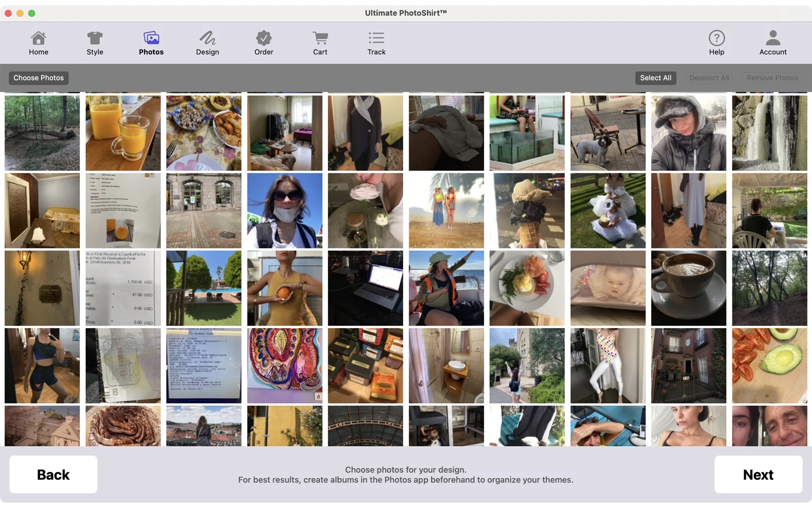Screen dimensions: 812x508
Task: Choose the pastries and food table photo
Action: pyautogui.click(x=204, y=133)
